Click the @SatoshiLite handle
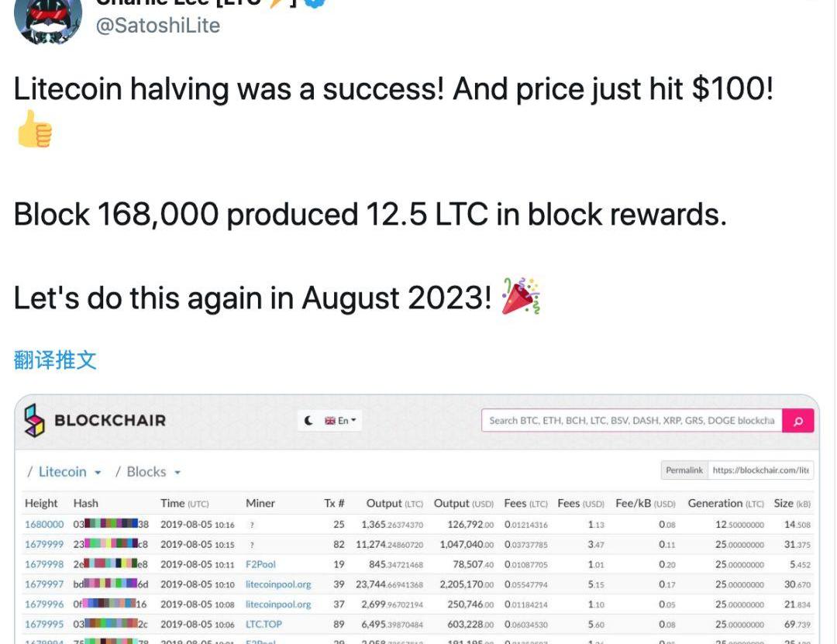The height and width of the screenshot is (644, 837). 157,26
